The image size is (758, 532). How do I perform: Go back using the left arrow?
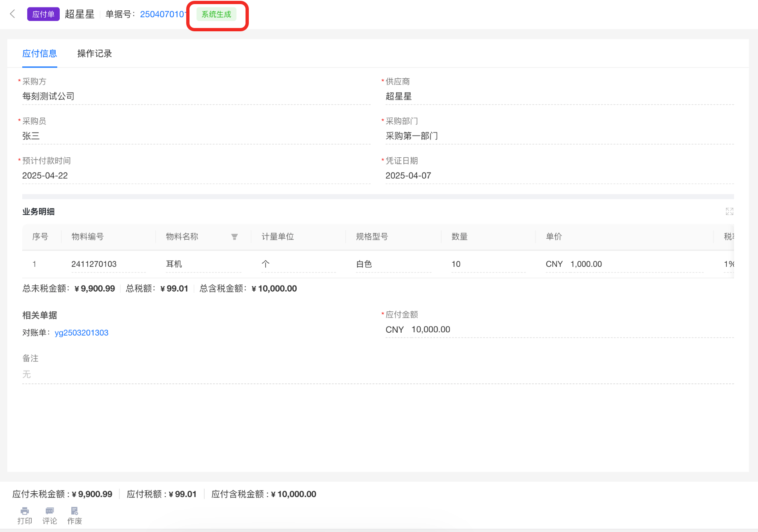tap(13, 14)
